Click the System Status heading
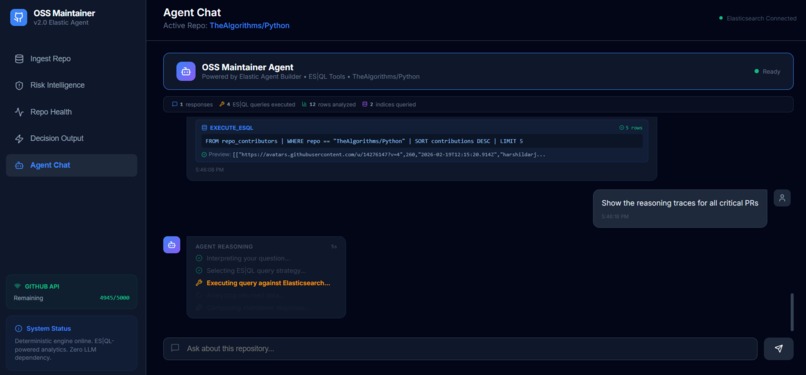The height and width of the screenshot is (375, 806). pos(49,329)
